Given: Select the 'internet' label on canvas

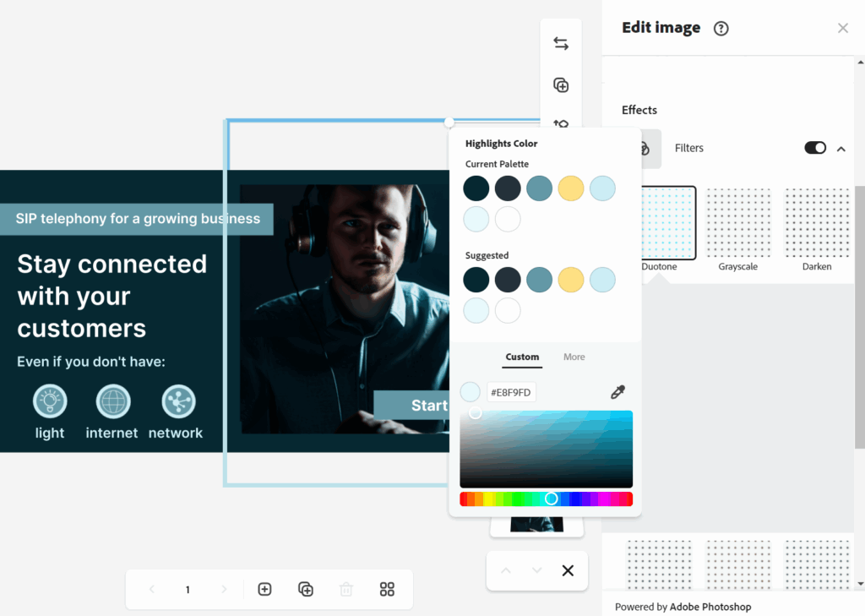Looking at the screenshot, I should [x=112, y=433].
